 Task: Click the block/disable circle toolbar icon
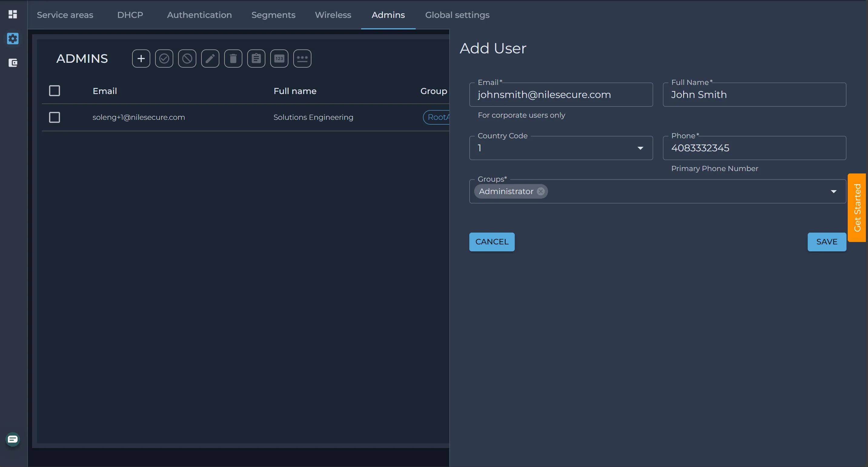[x=187, y=59]
